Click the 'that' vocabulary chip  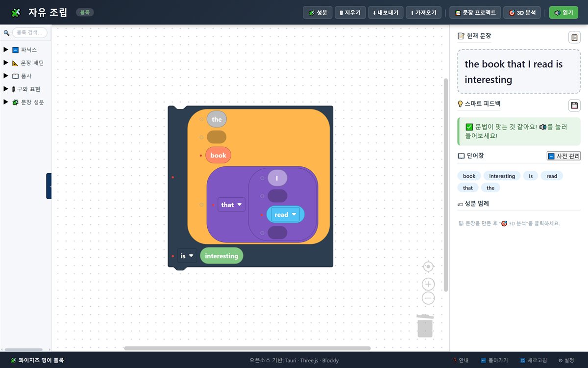tap(468, 187)
